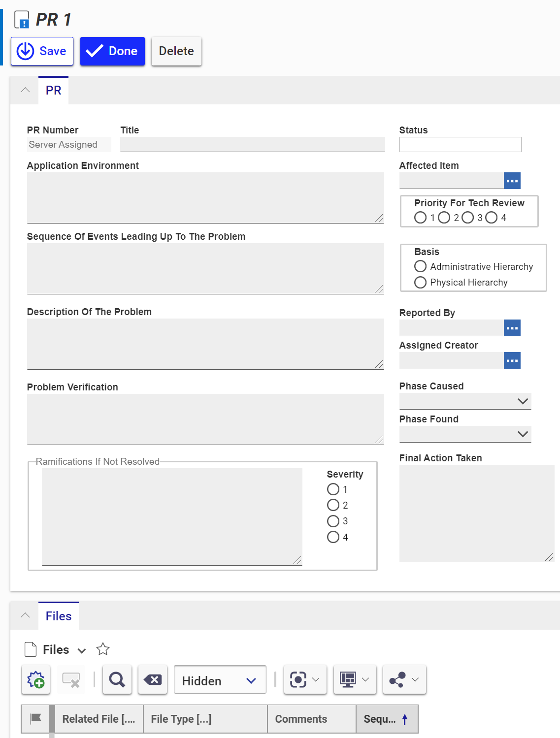Click the display layout monitor icon
560x738 pixels.
[348, 680]
